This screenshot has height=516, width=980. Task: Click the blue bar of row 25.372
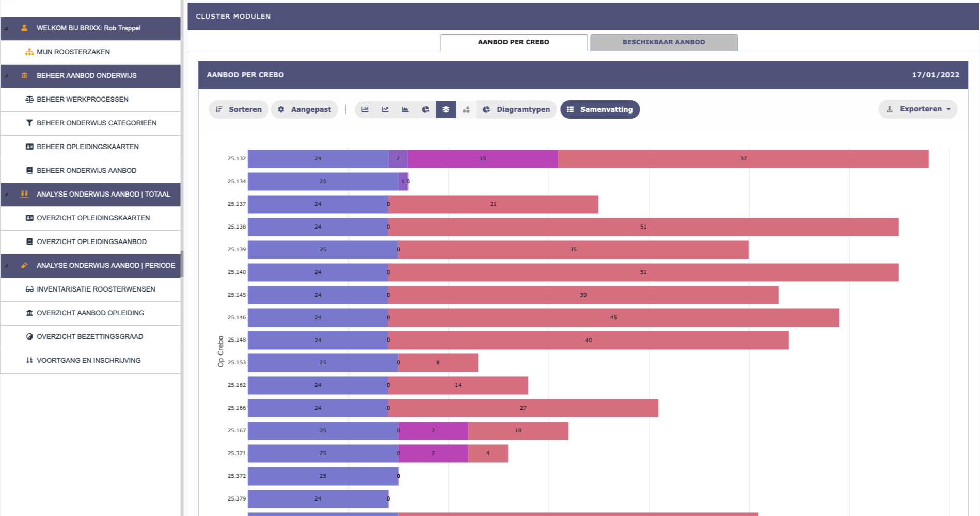[323, 476]
